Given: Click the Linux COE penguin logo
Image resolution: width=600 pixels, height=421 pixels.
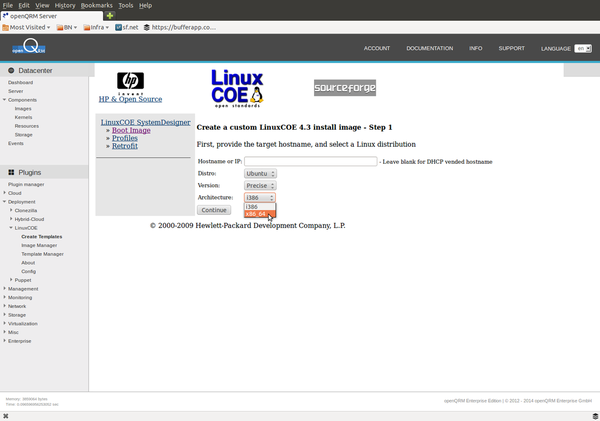Looking at the screenshot, I should click(x=237, y=88).
